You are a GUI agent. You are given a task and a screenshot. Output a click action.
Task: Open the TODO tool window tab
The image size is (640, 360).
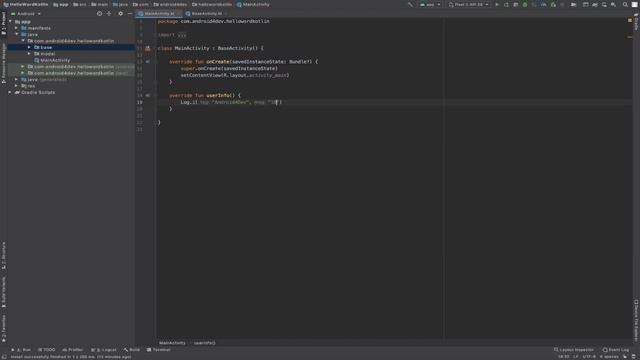47,350
